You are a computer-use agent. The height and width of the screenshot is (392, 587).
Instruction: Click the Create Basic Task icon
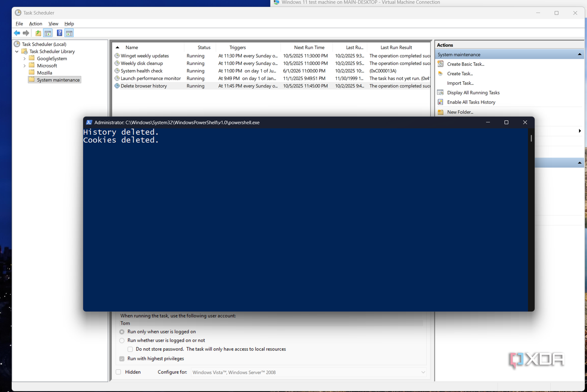click(440, 64)
